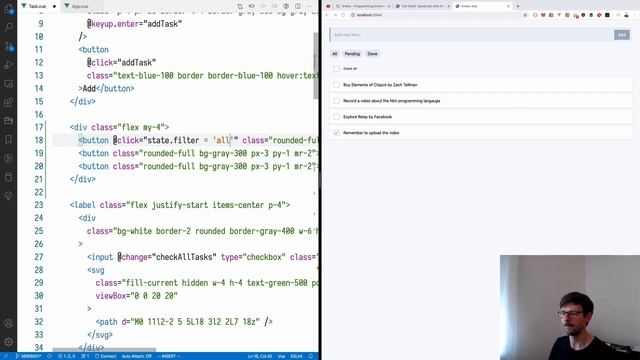The image size is (640, 360).
Task: Click the 'Explore Relay by Facebook' task text
Action: [367, 117]
